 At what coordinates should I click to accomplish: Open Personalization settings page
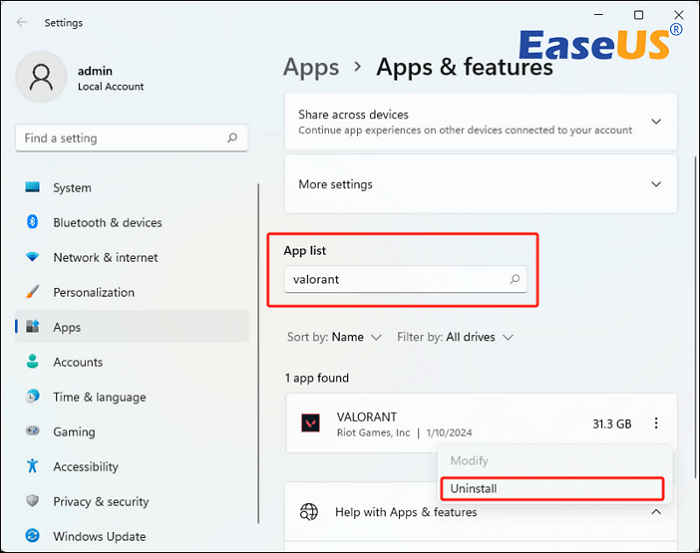coord(93,293)
